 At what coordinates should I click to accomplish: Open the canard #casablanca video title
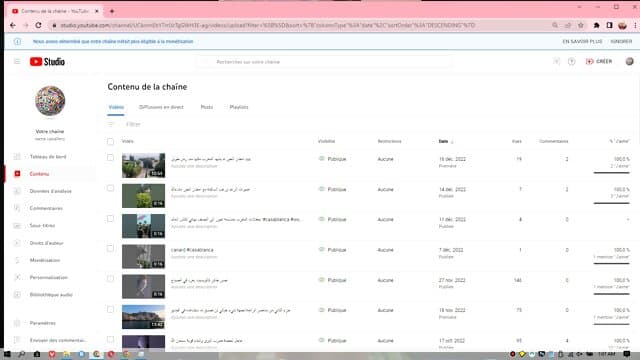(x=192, y=250)
